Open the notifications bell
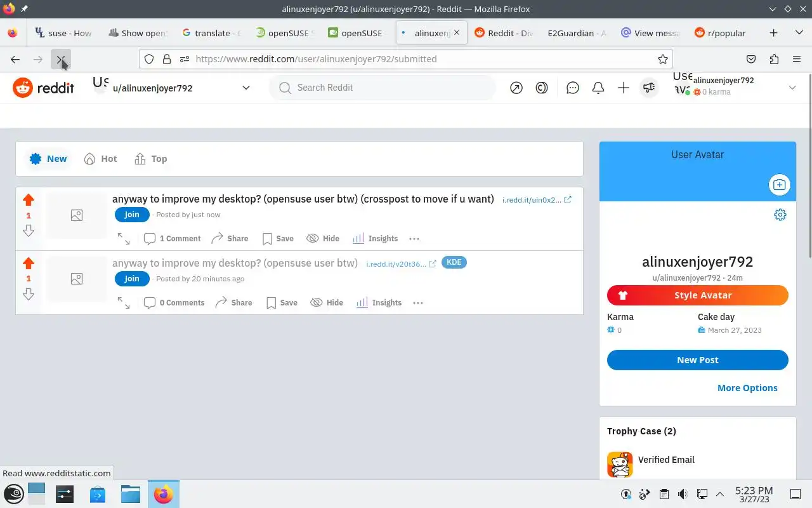 coord(598,88)
